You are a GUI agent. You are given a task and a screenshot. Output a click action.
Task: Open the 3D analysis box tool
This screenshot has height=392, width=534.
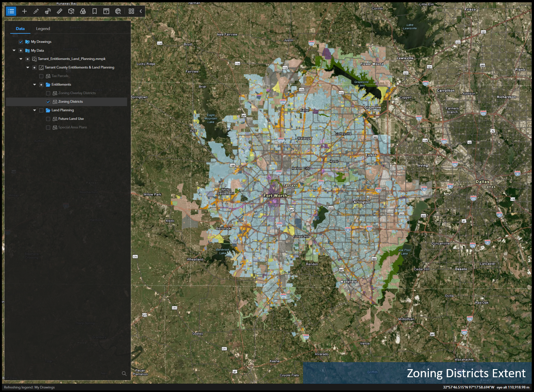tap(71, 11)
